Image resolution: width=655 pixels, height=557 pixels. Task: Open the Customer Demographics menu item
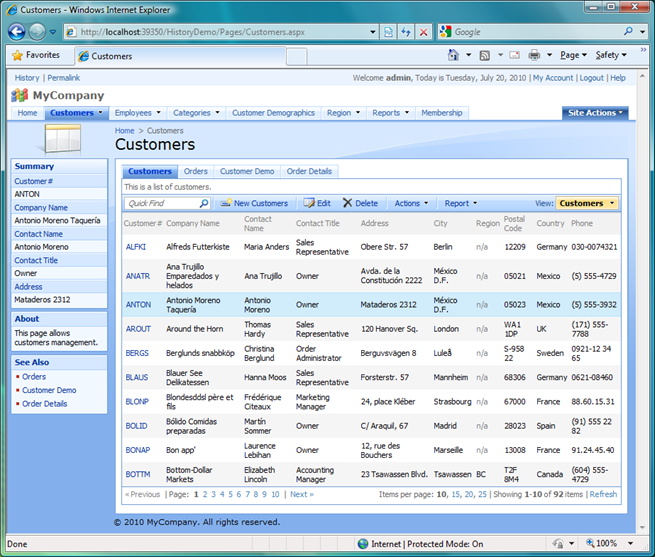click(x=273, y=113)
